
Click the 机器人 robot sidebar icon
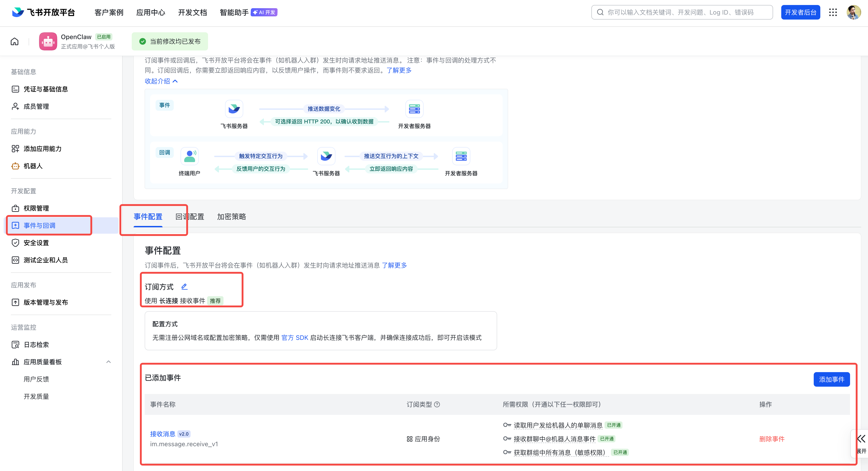coord(15,166)
